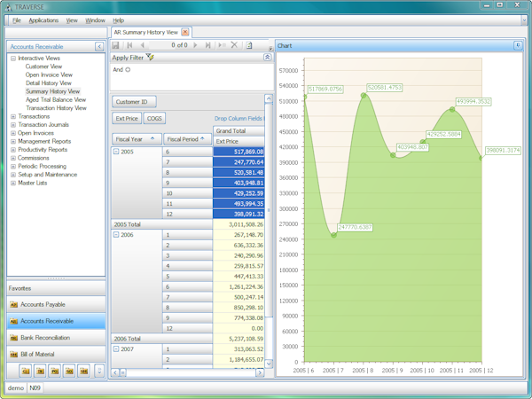Image resolution: width=532 pixels, height=399 pixels.
Task: Click the IN shortcut icon at bottom
Action: [41, 372]
